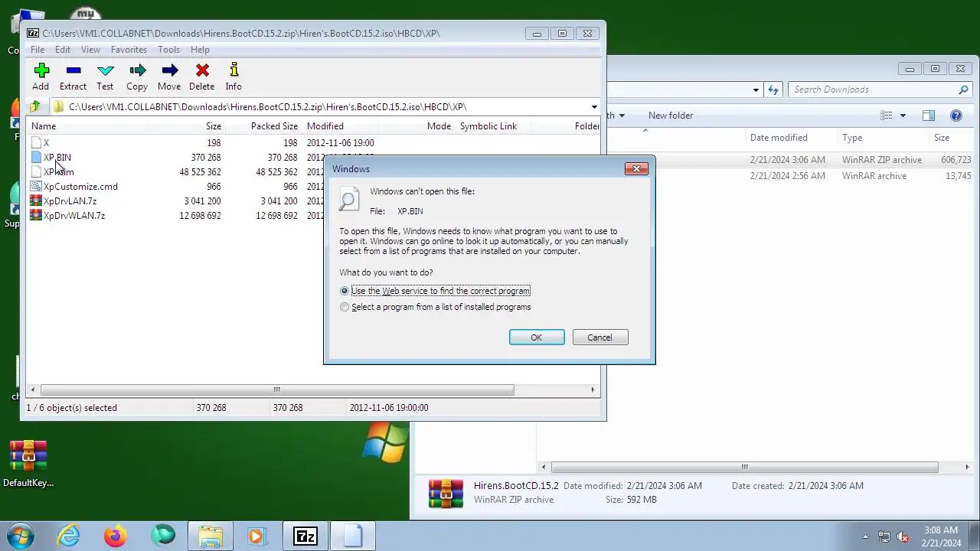Open the Tools menu
Viewport: 980px width, 551px height.
point(168,50)
